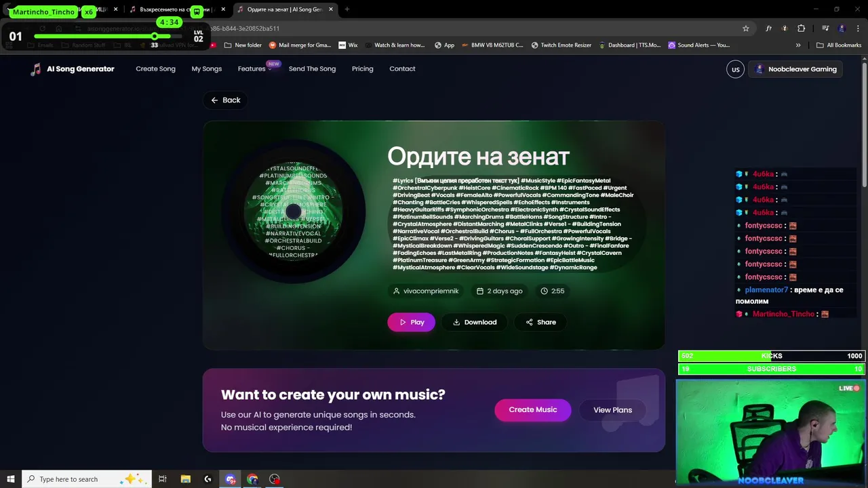
Task: Click the taskbar search box
Action: [87, 479]
